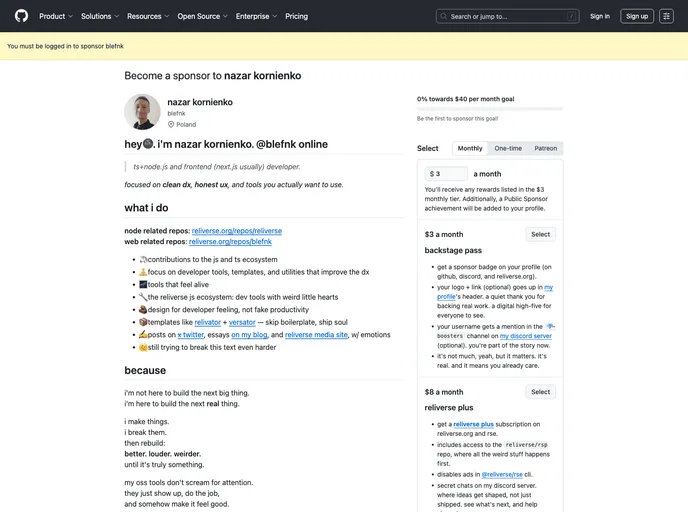
Task: Switch to One-time sponsorship option
Action: [x=508, y=148]
